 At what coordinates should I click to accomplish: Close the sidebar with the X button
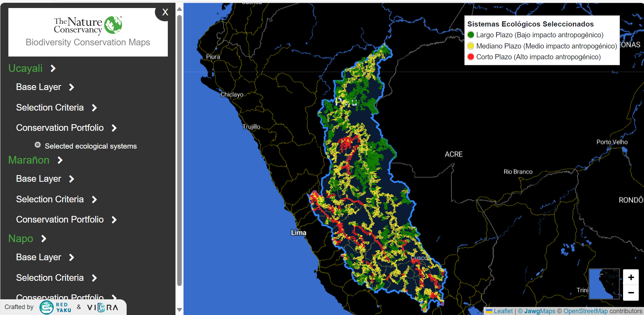click(165, 12)
